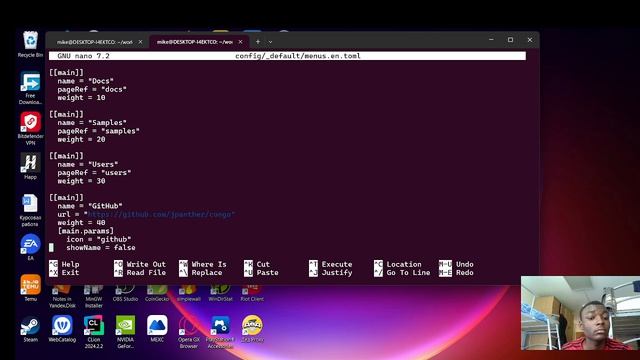Select the MinGW Installer desktop shortcut

tap(94, 297)
